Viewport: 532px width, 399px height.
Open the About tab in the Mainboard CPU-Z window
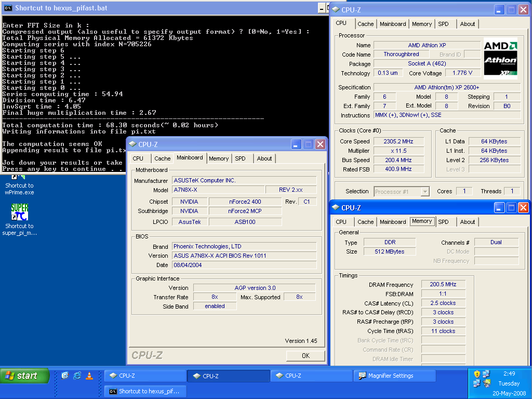click(264, 158)
